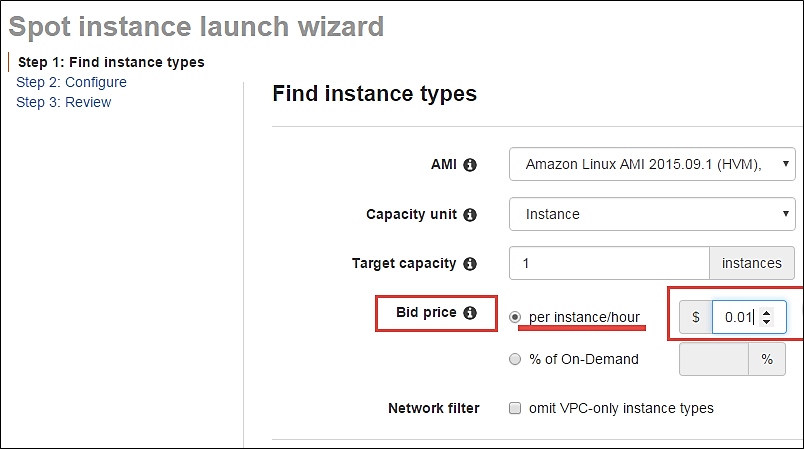The width and height of the screenshot is (804, 449).
Task: Select the per instance/hour radio button
Action: pyautogui.click(x=515, y=318)
